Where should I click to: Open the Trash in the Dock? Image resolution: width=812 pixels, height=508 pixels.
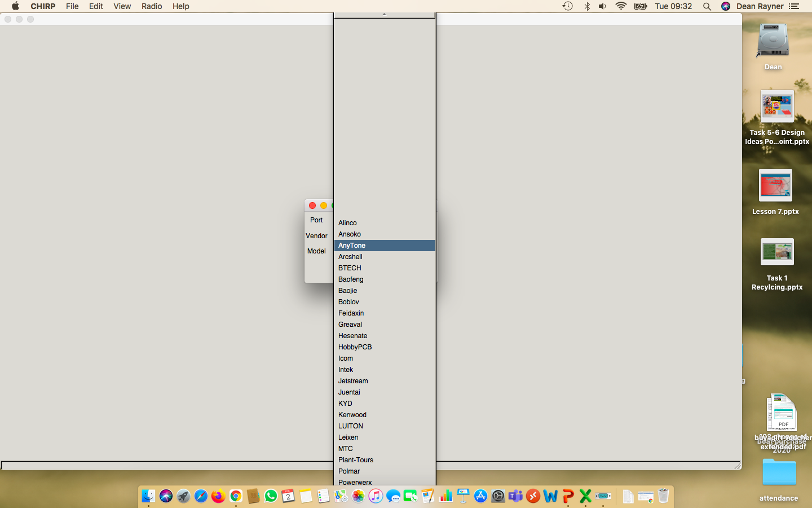663,496
